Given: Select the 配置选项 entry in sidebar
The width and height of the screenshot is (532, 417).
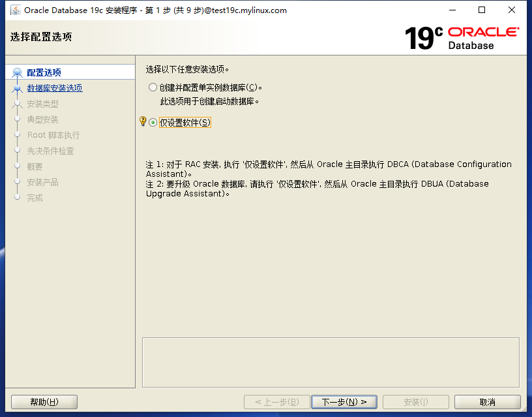Looking at the screenshot, I should pos(43,72).
